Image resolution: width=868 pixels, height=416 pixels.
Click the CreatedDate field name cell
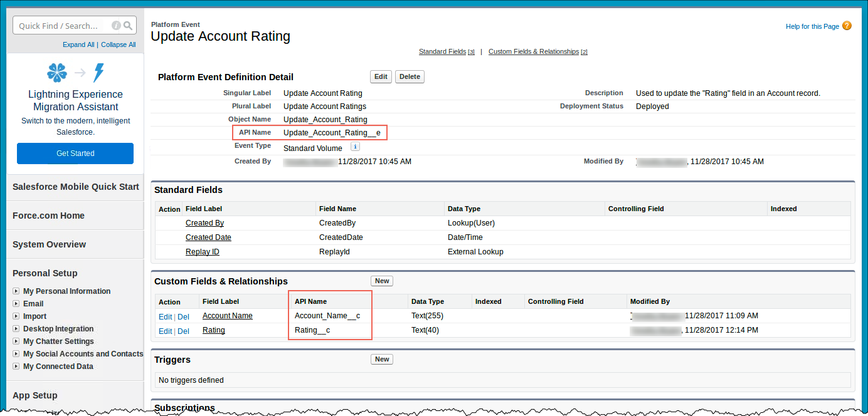click(x=341, y=237)
